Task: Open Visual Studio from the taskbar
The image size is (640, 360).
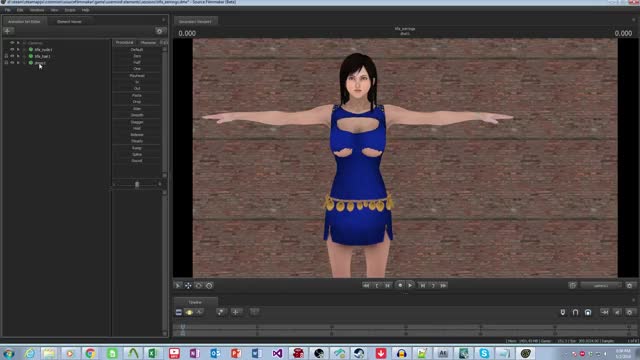Action: pos(277,353)
